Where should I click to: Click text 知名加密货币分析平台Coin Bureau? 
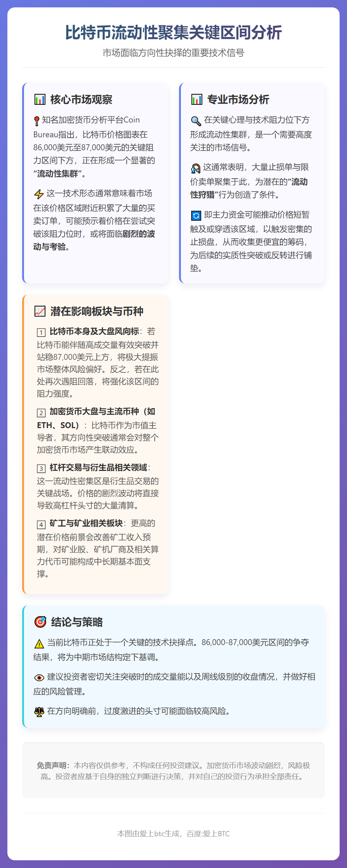point(87,127)
